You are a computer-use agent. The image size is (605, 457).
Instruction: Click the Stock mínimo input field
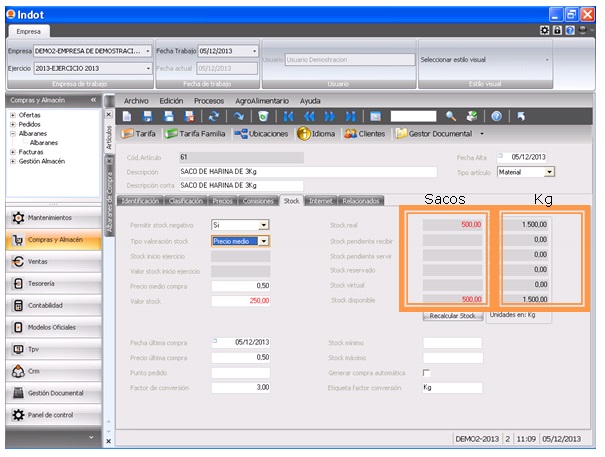pos(451,343)
